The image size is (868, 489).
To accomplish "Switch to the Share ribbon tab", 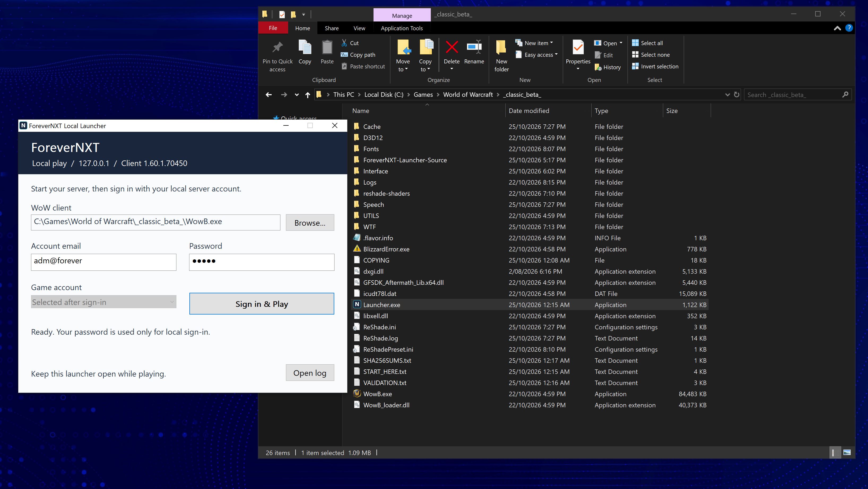I will (x=332, y=28).
